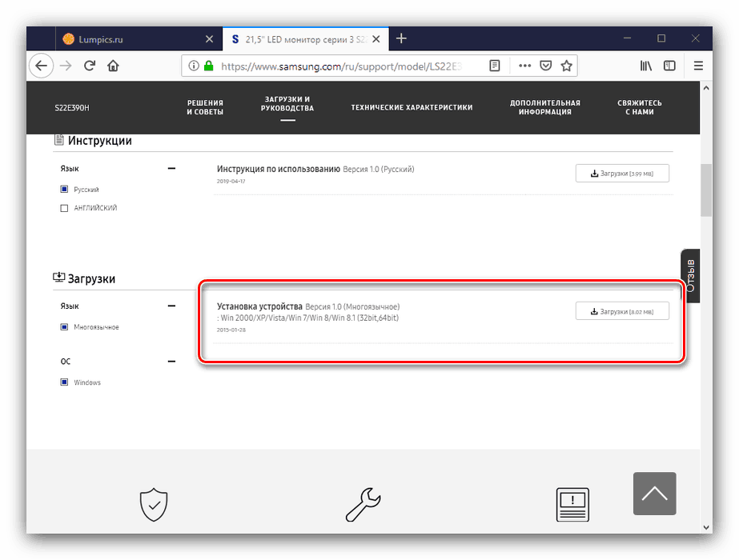Click the green padlock security icon
739x560 pixels.
(208, 66)
